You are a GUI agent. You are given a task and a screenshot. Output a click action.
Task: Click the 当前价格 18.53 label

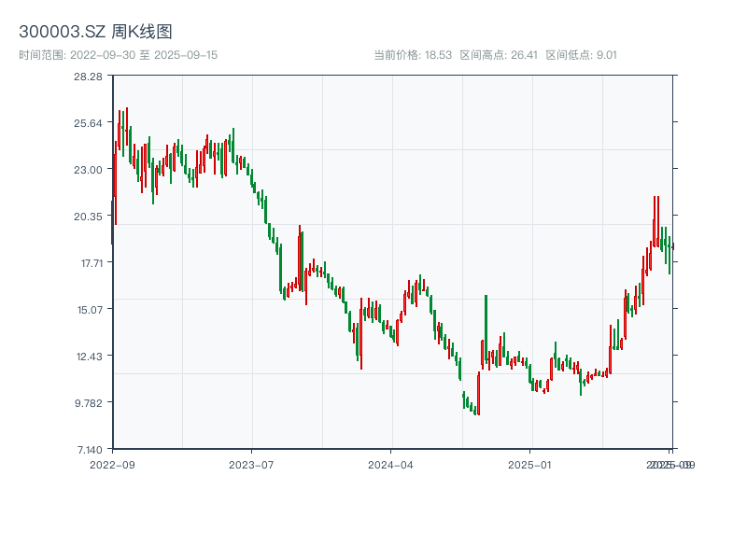(413, 55)
